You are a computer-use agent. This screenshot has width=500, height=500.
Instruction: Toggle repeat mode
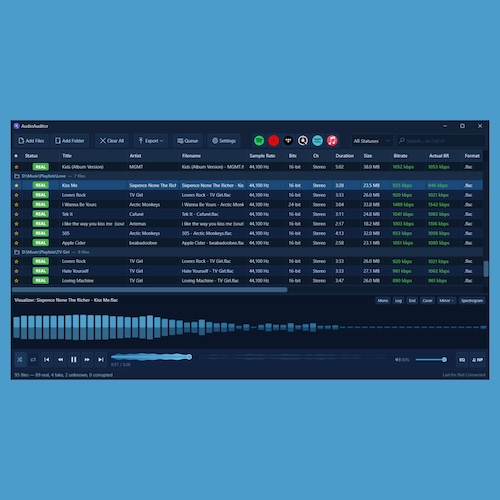pyautogui.click(x=33, y=360)
